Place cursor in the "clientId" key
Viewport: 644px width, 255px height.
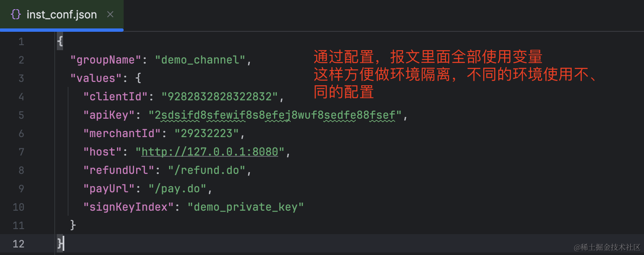(116, 97)
